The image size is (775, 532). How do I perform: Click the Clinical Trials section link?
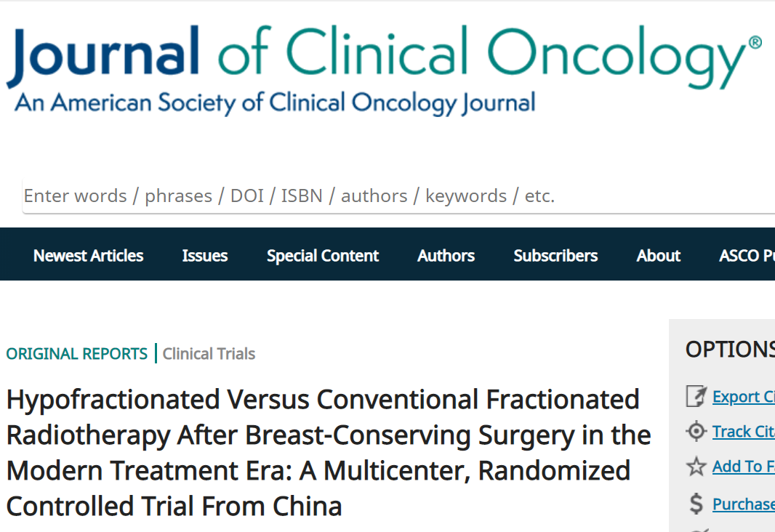[x=209, y=354]
